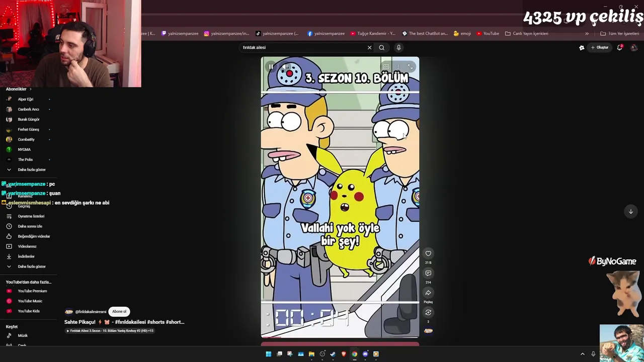
Task: Expand the Abonelikler section chevron
Action: [30, 89]
